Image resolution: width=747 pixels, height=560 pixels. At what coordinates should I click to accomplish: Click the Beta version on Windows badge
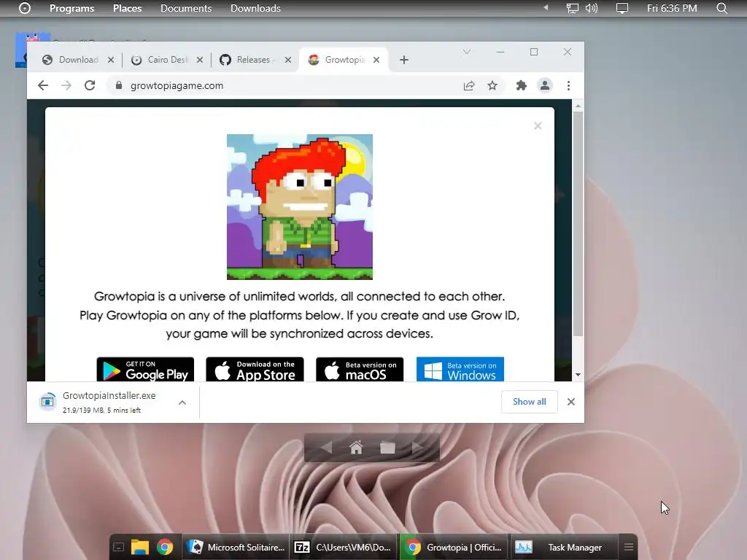460,370
